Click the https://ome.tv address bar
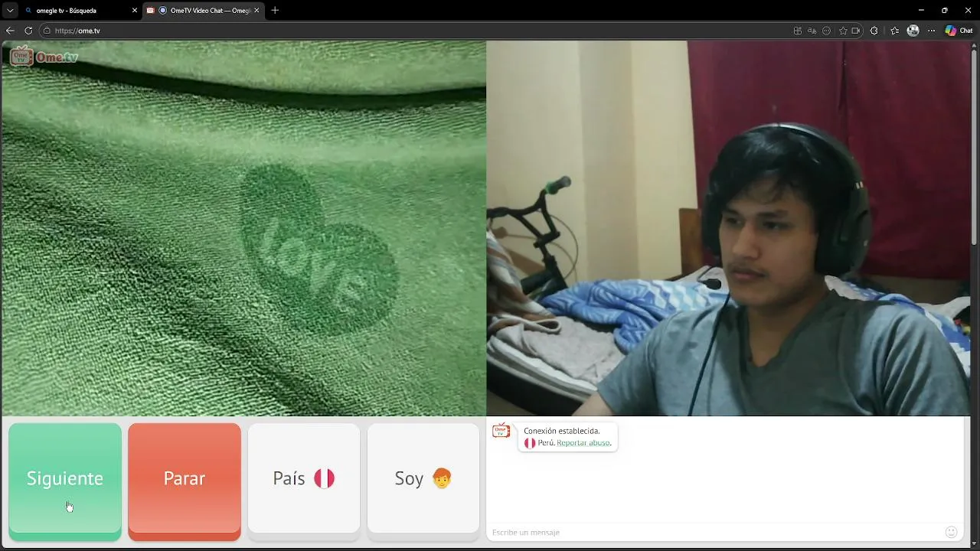The width and height of the screenshot is (980, 551). (x=413, y=31)
